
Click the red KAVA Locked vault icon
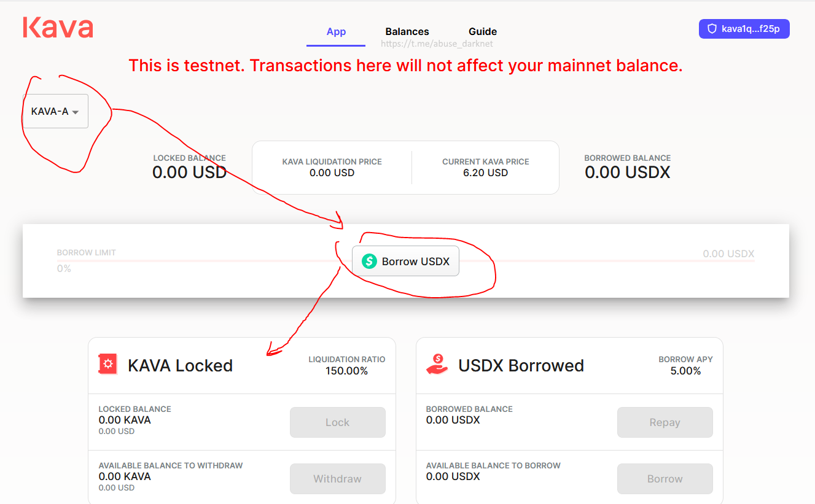(x=108, y=364)
